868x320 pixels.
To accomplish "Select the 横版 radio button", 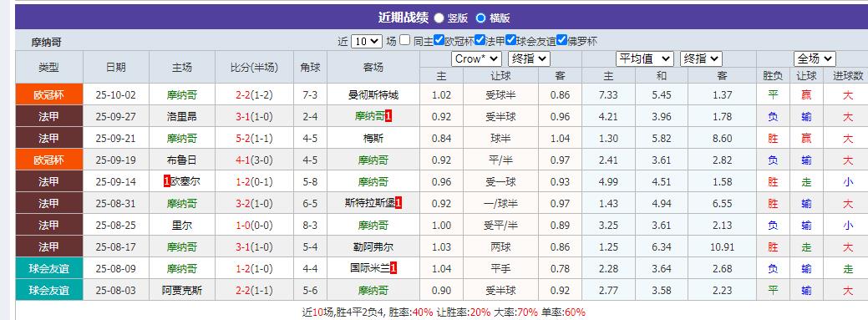I will click(480, 18).
